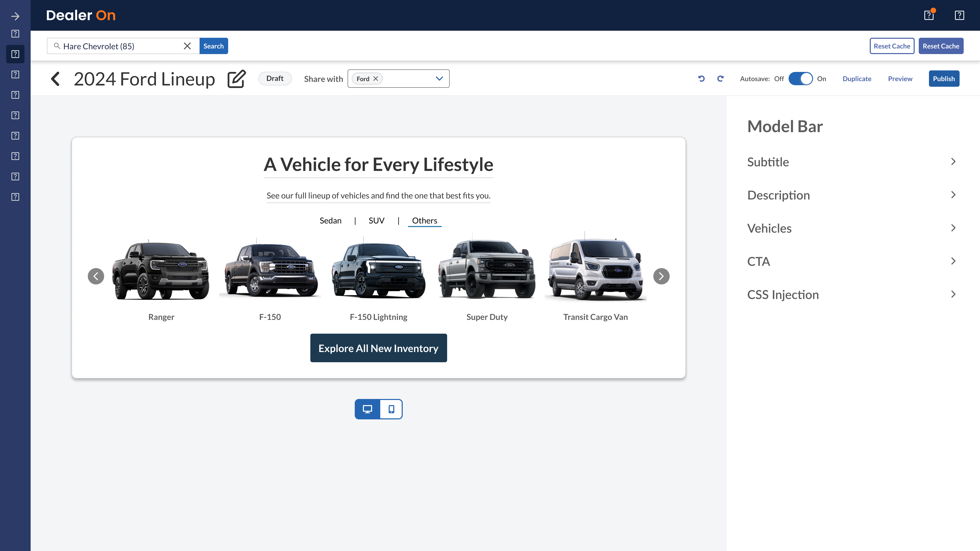This screenshot has width=980, height=551.
Task: Click the 'A Vehicle for Every Lifestyle' heading
Action: tap(378, 165)
